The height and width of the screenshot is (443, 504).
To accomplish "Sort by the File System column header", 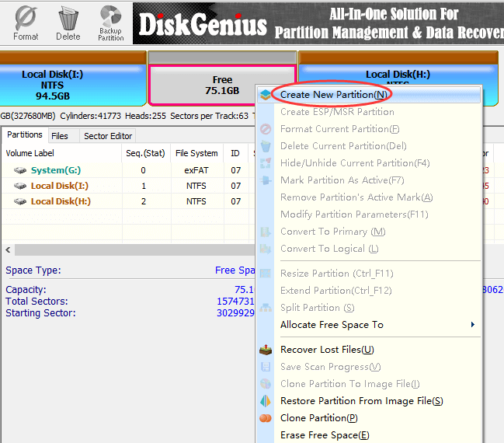I will pyautogui.click(x=196, y=153).
